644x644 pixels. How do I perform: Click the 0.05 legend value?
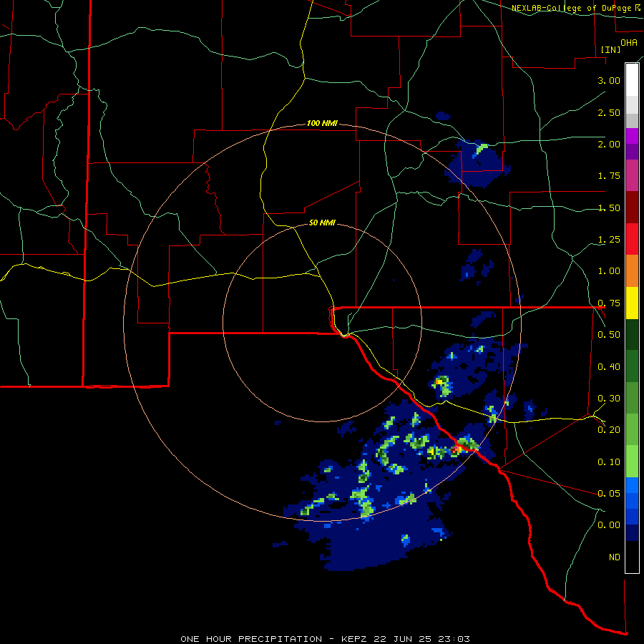pos(609,493)
